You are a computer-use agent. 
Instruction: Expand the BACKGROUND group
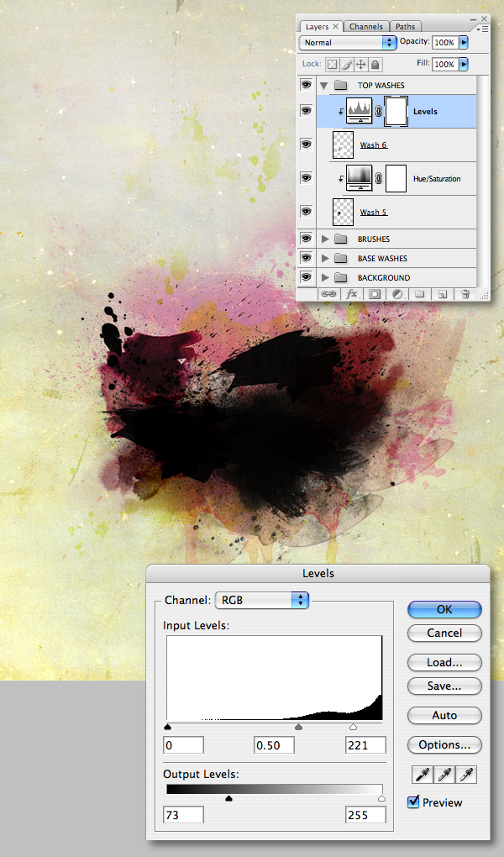(325, 277)
